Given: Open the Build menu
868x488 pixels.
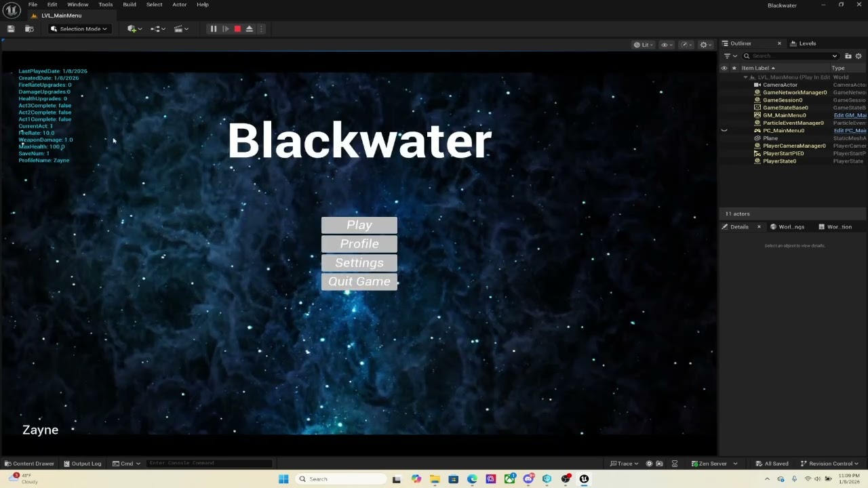Looking at the screenshot, I should click(129, 5).
